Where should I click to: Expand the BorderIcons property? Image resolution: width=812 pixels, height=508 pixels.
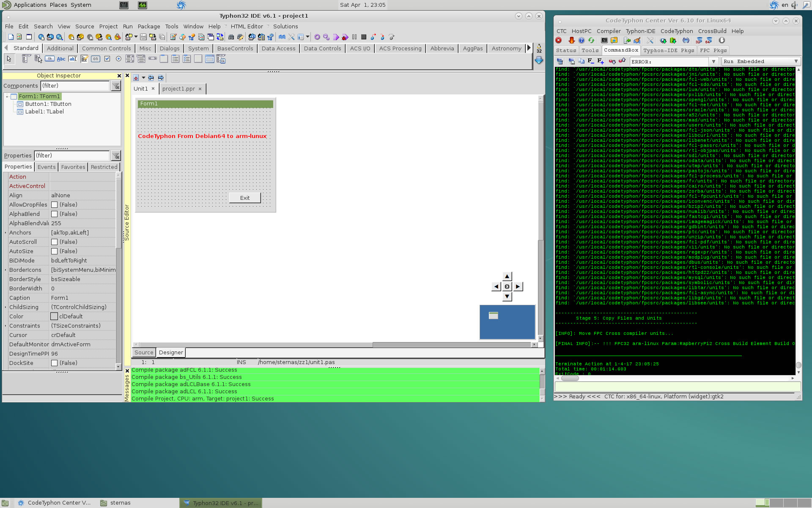tap(5, 270)
